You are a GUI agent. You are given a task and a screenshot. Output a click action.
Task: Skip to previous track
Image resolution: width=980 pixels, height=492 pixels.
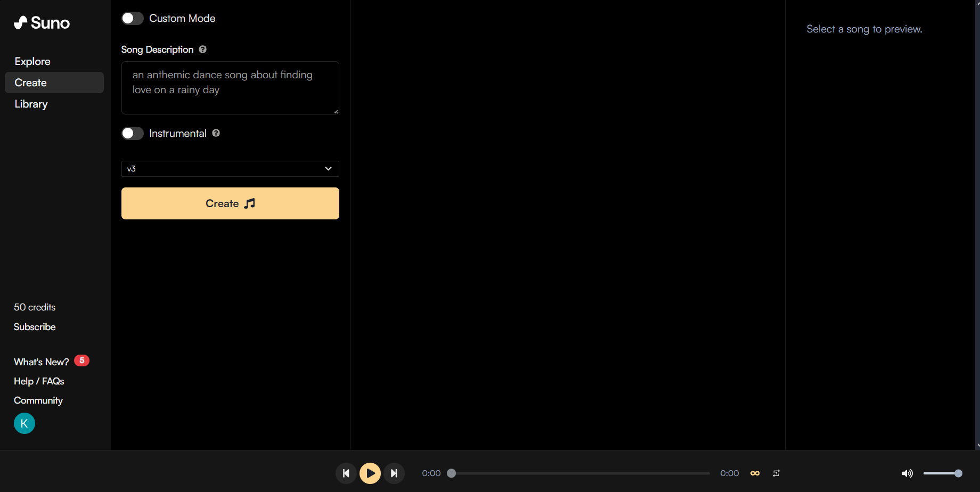tap(346, 473)
